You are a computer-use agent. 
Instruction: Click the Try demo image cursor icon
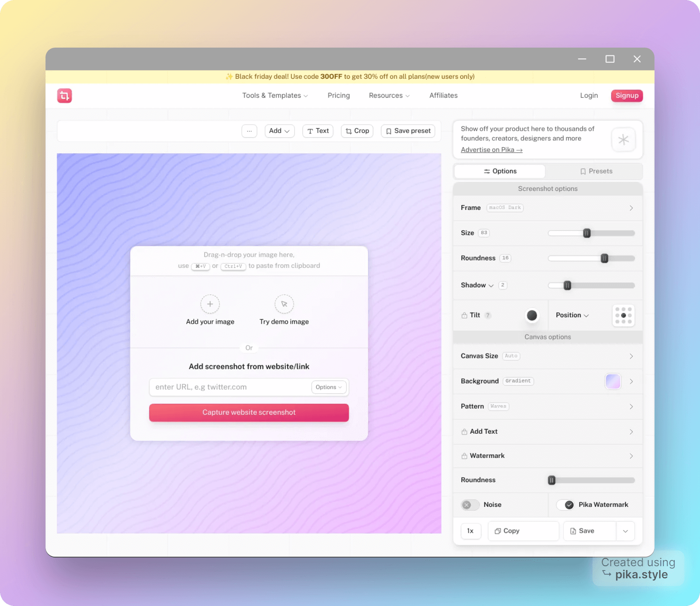(x=284, y=304)
